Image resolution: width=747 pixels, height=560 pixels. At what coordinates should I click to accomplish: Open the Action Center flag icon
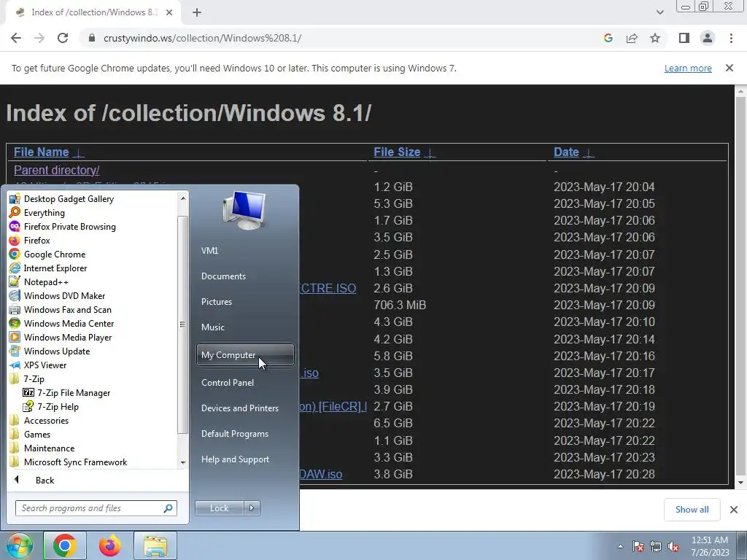point(638,546)
